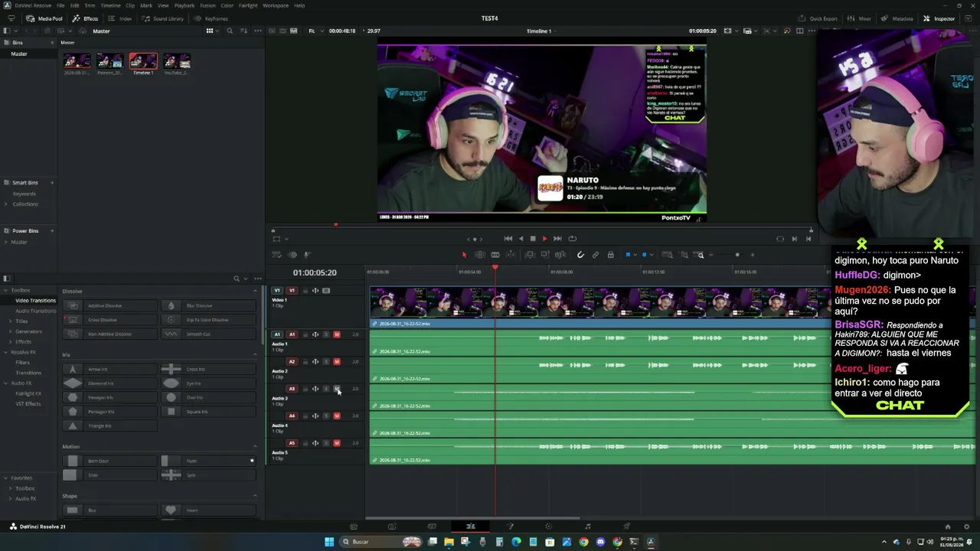Viewport: 980px width, 551px height.
Task: Select the Barn Door transition
Action: pos(111,461)
